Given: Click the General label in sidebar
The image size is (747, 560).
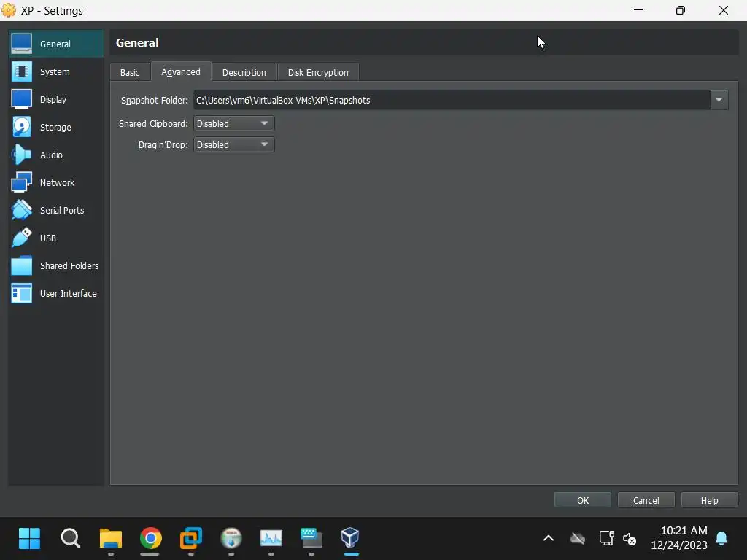Looking at the screenshot, I should [55, 44].
